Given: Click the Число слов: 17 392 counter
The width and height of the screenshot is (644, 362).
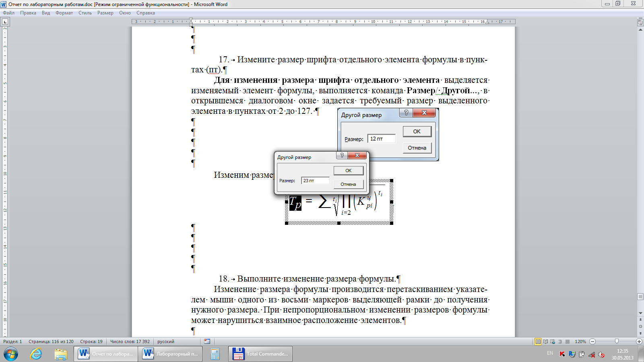Looking at the screenshot, I should pyautogui.click(x=130, y=341).
